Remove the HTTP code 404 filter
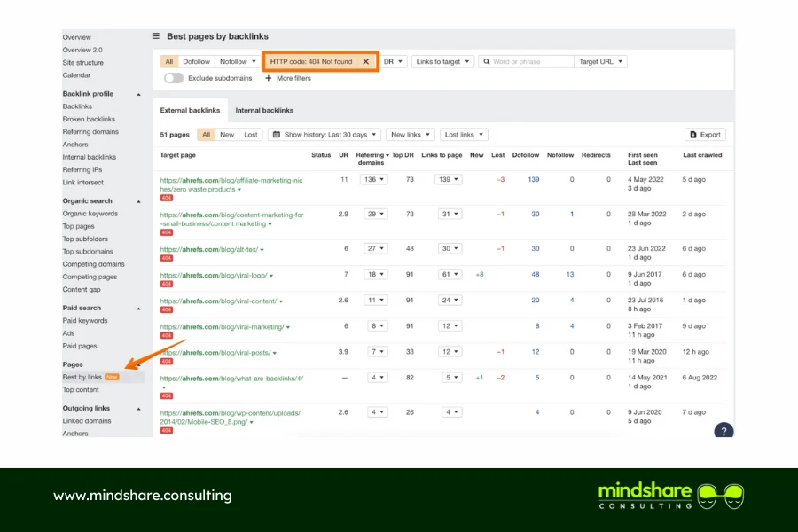 coord(365,61)
